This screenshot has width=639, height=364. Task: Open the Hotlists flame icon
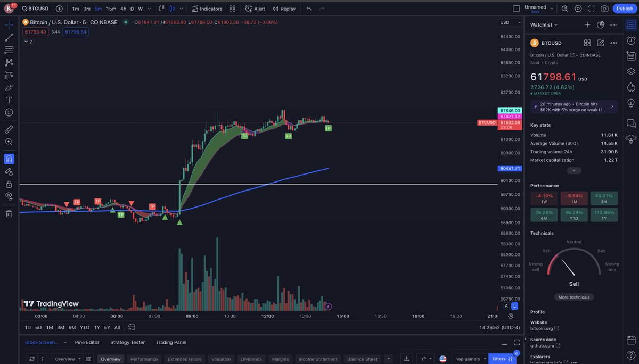(x=631, y=87)
